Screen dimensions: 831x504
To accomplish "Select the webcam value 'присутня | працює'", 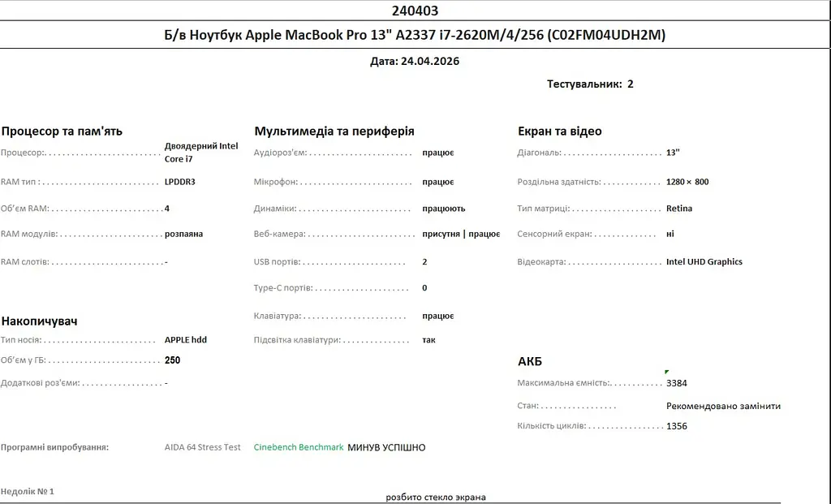I will tap(461, 234).
